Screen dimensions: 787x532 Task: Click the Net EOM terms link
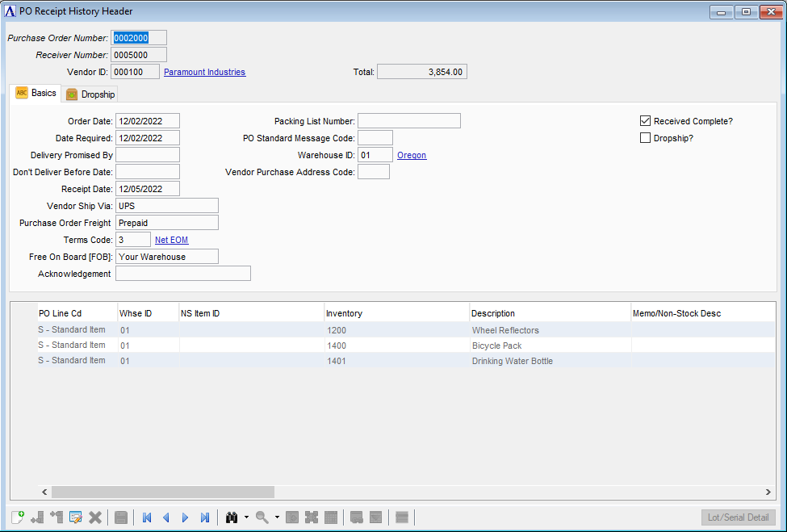pos(171,240)
